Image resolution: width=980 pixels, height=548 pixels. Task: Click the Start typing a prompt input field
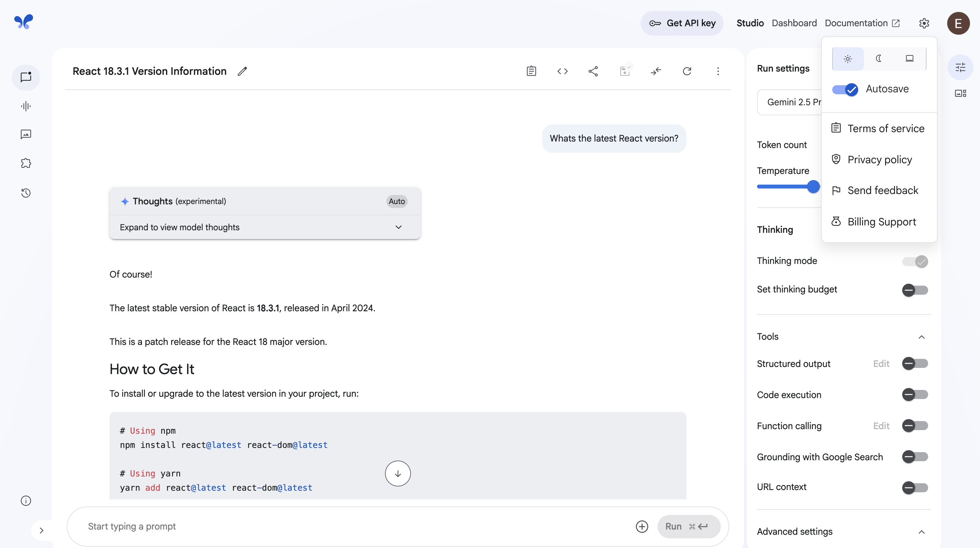(x=357, y=526)
